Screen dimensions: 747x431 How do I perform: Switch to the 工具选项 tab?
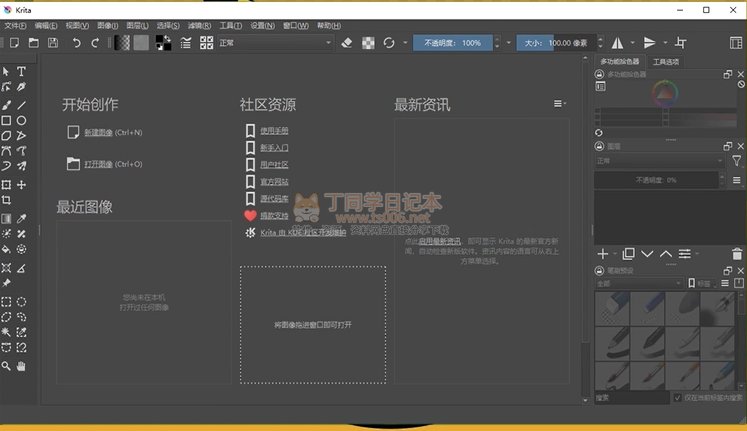[x=666, y=62]
